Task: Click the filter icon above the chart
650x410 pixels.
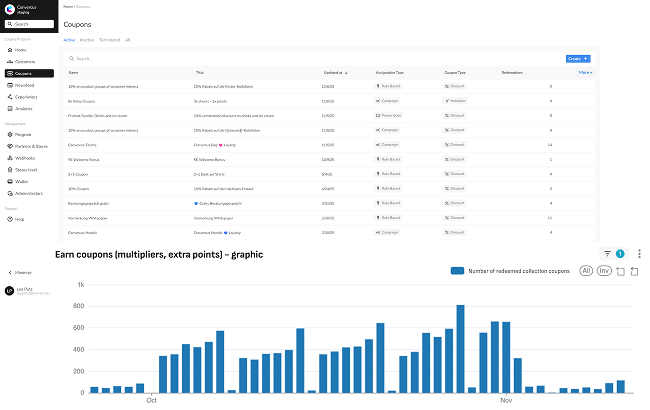Action: pyautogui.click(x=607, y=254)
